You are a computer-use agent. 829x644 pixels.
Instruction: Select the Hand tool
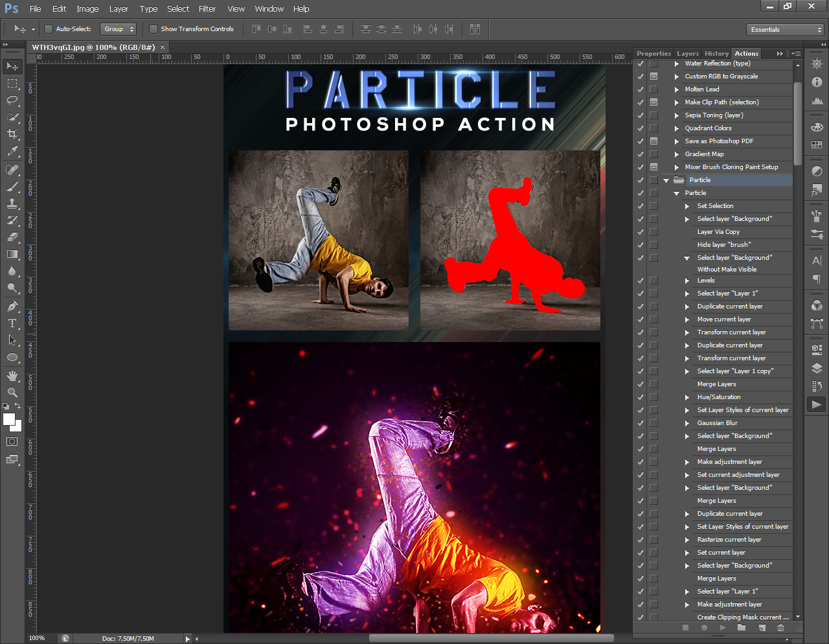[12, 376]
